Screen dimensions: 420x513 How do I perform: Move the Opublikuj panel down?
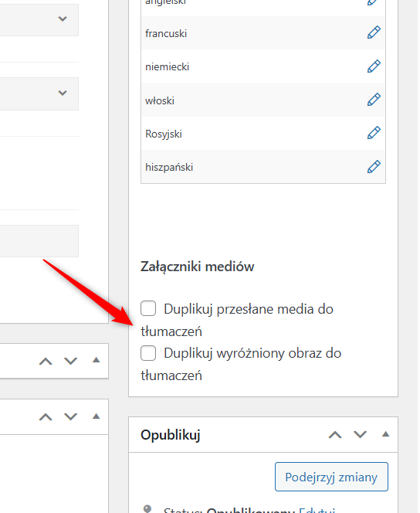pos(361,435)
